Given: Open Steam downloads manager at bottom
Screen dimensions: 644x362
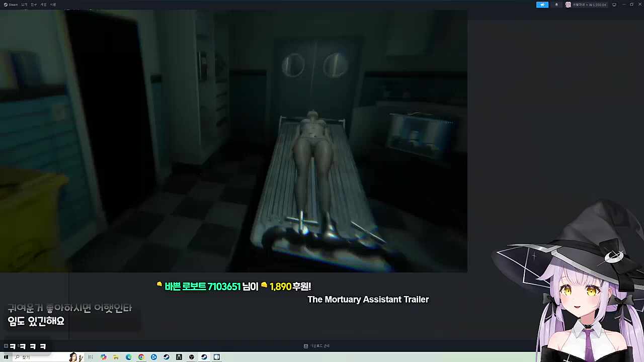Looking at the screenshot, I should pos(316,346).
